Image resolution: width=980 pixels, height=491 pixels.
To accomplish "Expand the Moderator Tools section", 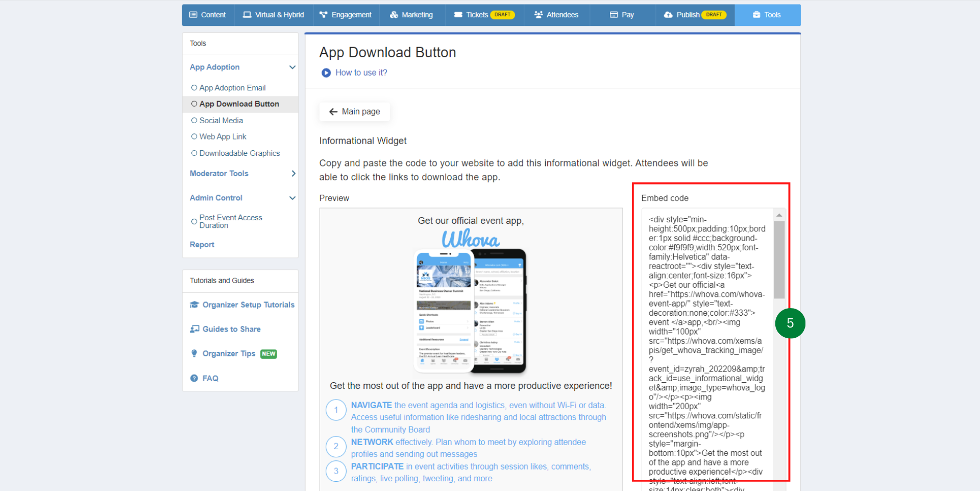I will coord(293,174).
